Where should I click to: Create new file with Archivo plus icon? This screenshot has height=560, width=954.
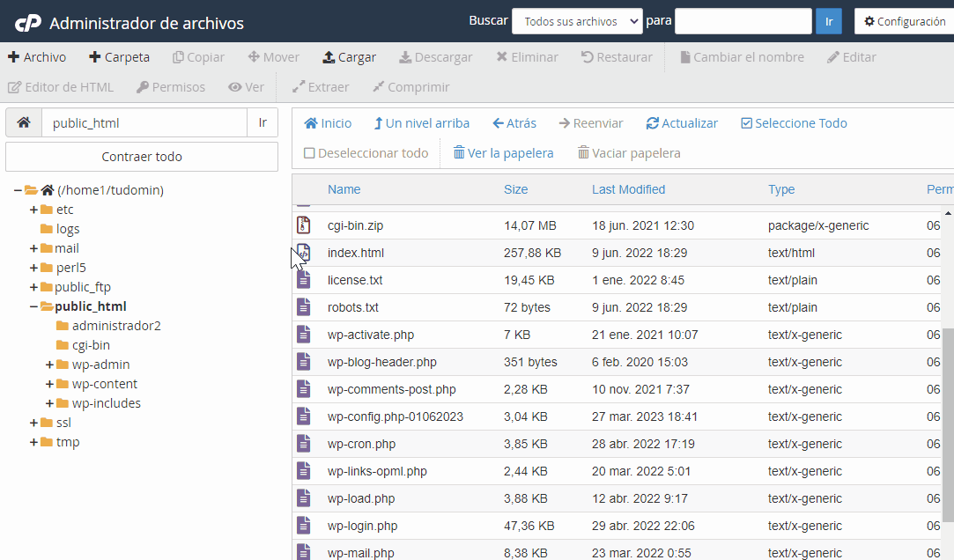[x=13, y=57]
